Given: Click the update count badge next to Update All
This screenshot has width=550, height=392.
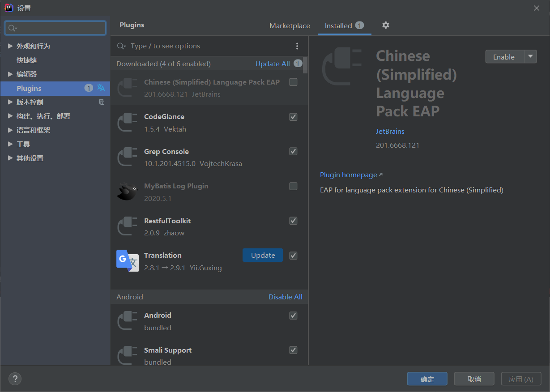Looking at the screenshot, I should [298, 64].
